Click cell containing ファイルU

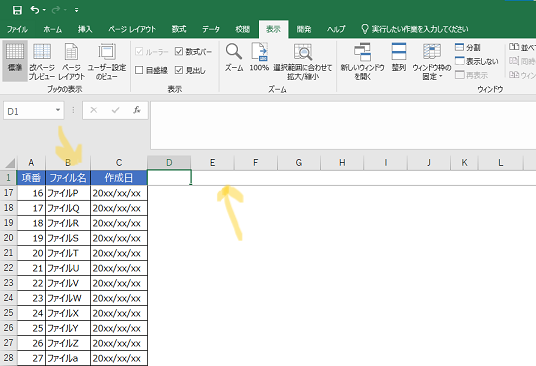(68, 268)
